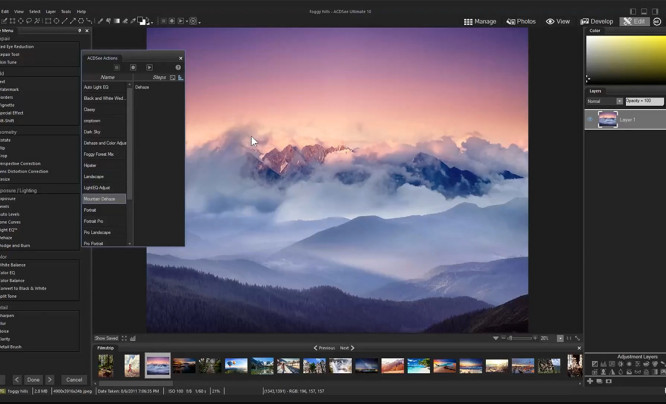
Task: Adjust the zoom slider below the image
Action: pos(518,339)
